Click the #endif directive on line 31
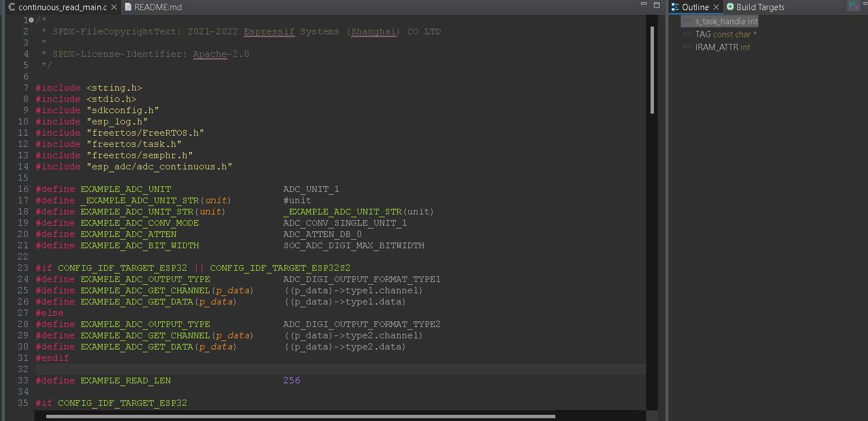 tap(52, 358)
